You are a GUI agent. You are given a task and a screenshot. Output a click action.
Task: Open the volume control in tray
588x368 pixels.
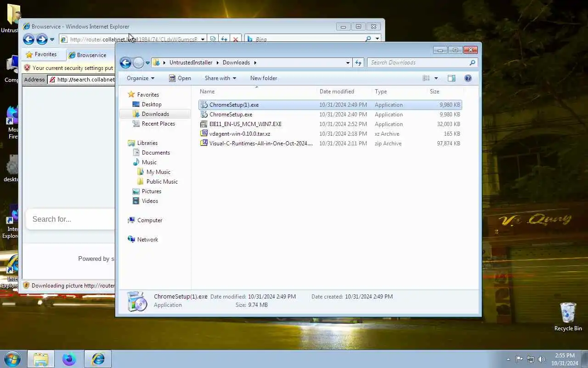pyautogui.click(x=542, y=359)
